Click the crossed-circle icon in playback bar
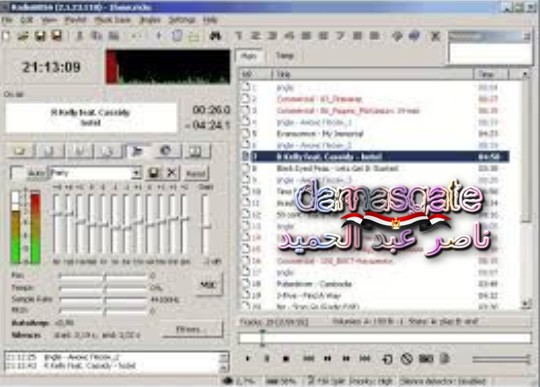 (406, 359)
